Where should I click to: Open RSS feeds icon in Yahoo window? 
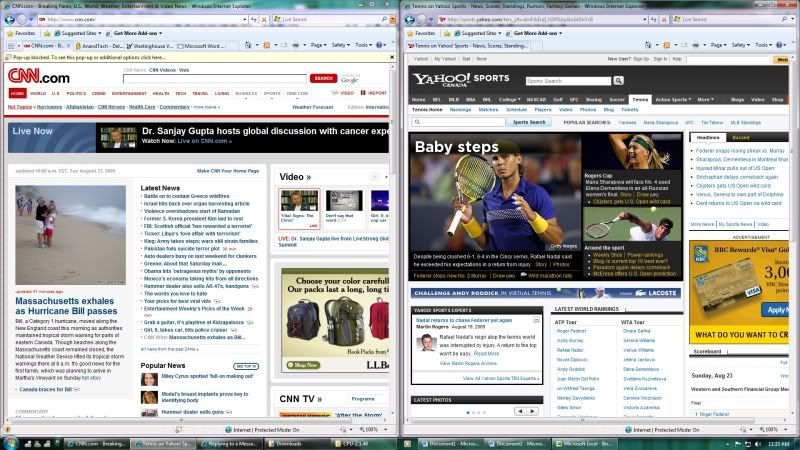(666, 45)
